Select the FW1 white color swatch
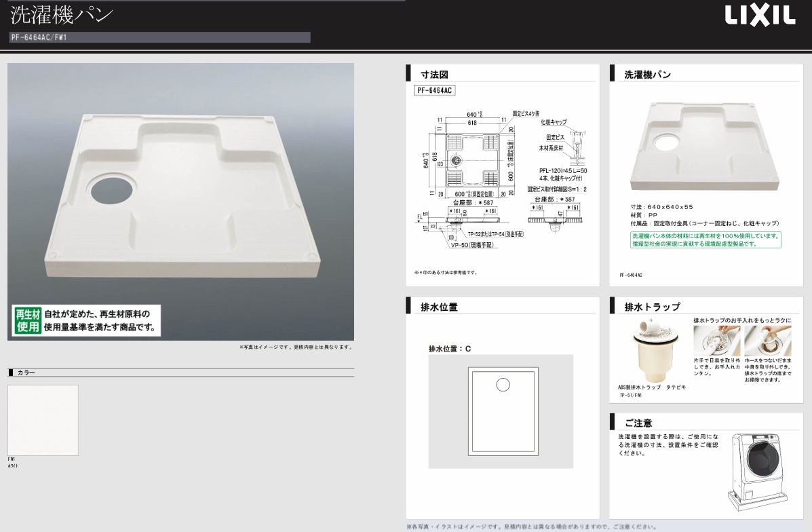The image size is (812, 532). pos(43,420)
